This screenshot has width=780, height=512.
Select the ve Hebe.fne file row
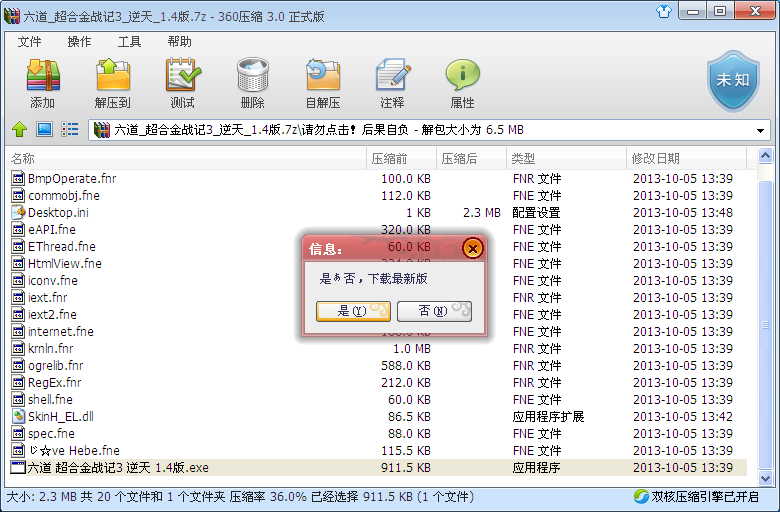click(378, 450)
